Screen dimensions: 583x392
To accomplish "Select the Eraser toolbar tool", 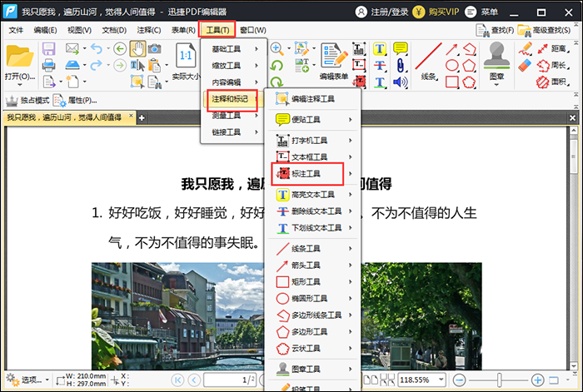I will click(525, 66).
